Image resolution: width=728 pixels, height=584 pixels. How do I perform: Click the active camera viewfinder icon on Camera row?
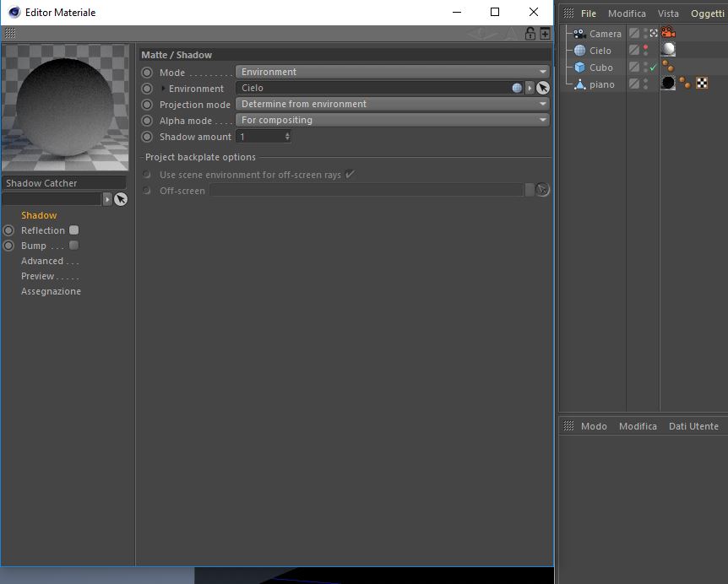(653, 33)
